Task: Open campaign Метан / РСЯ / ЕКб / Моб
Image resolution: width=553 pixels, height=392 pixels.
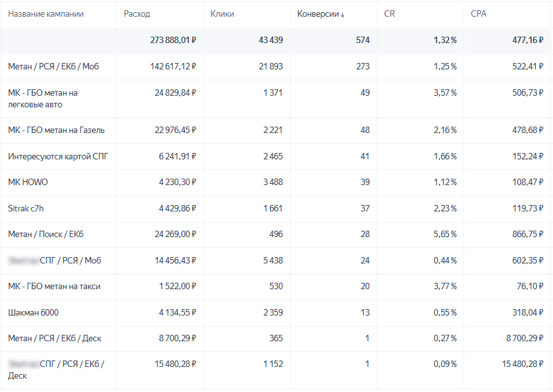Action: coord(53,66)
